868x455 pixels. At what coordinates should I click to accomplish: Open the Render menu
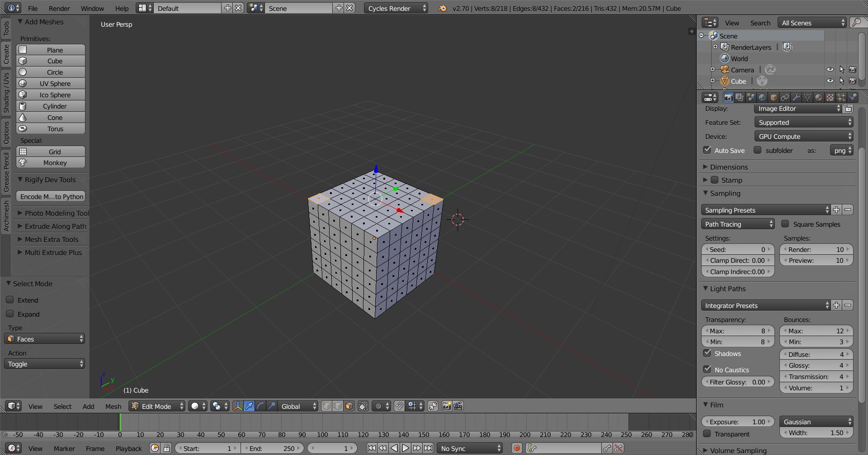(59, 8)
